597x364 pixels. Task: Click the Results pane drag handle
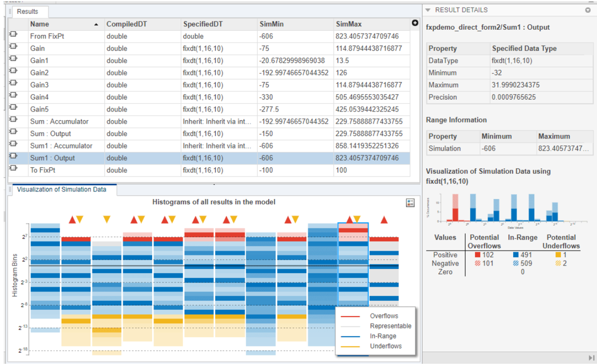click(10, 12)
